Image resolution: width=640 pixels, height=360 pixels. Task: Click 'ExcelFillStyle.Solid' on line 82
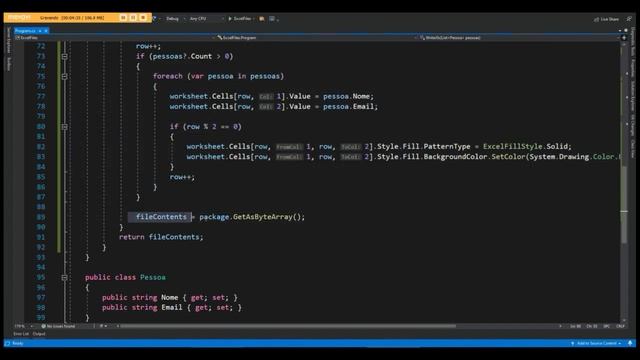pyautogui.click(x=525, y=147)
